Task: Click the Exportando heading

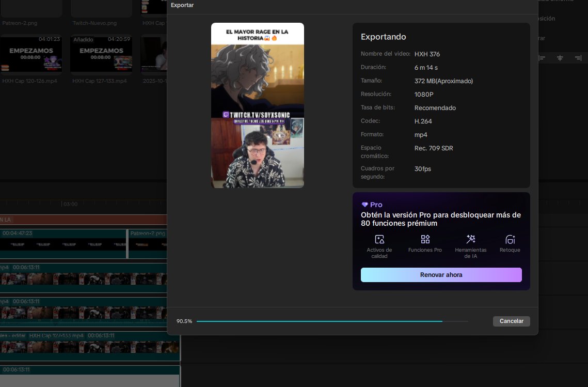Action: click(383, 37)
